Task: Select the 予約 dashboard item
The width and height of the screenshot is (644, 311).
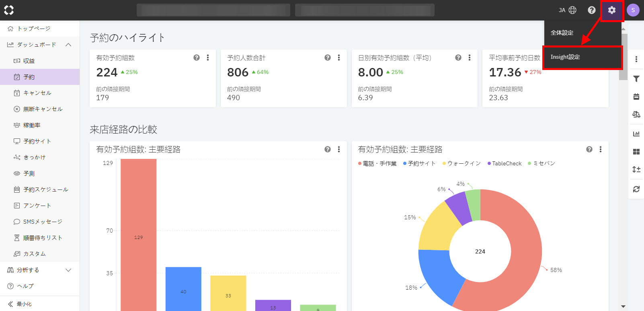Action: pyautogui.click(x=39, y=77)
